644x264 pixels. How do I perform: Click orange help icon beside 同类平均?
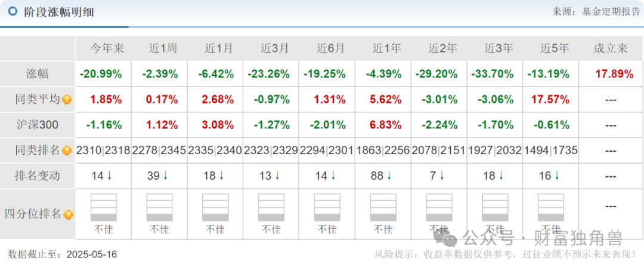click(x=67, y=100)
